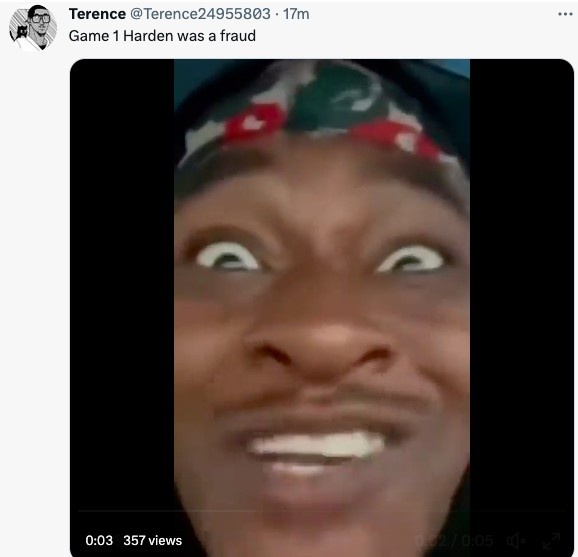Open the tweet text 'Game 1 Harden was a fraud'
This screenshot has width=578, height=557.
point(162,36)
